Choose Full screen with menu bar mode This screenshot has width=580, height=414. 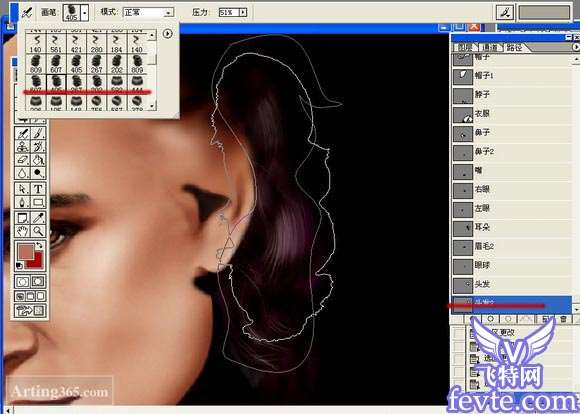point(31,296)
